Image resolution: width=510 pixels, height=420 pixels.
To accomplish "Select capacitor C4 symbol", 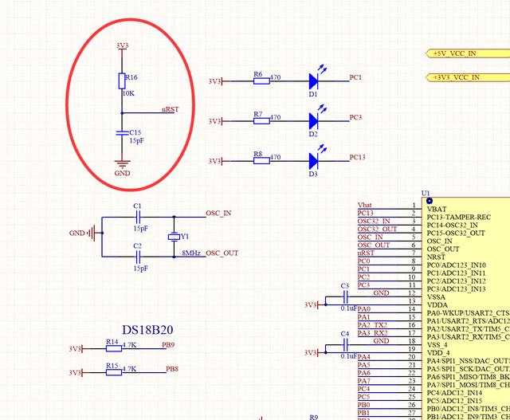I will 345,344.
